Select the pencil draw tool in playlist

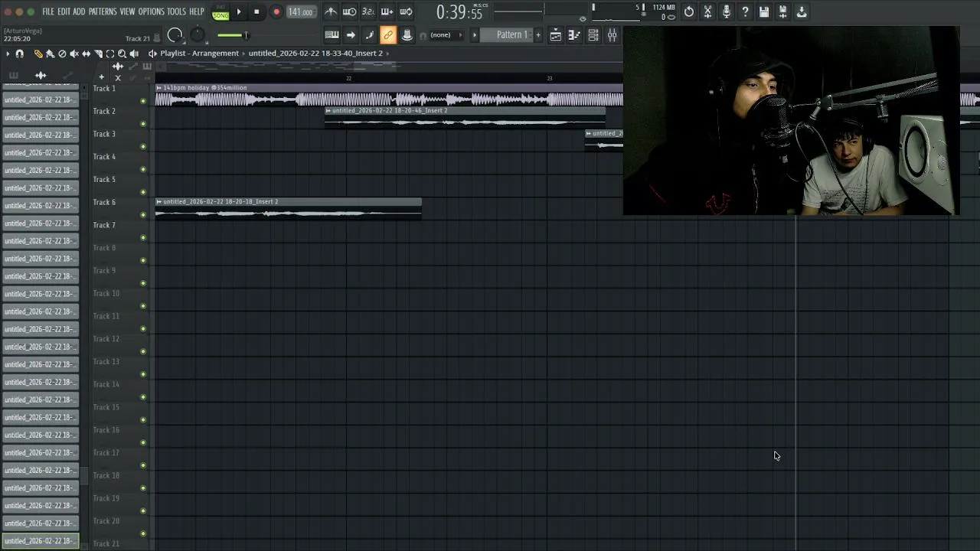click(x=38, y=54)
